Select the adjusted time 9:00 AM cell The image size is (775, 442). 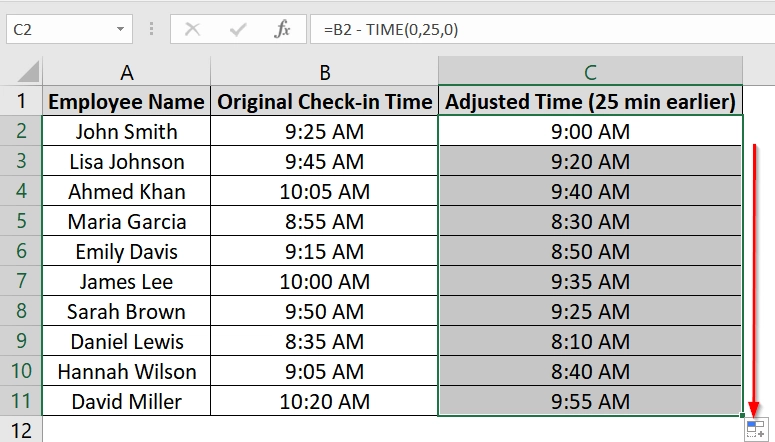pos(590,131)
